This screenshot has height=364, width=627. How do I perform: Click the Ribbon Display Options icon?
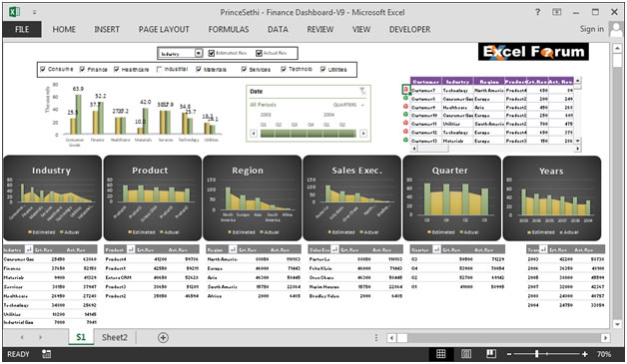click(557, 12)
